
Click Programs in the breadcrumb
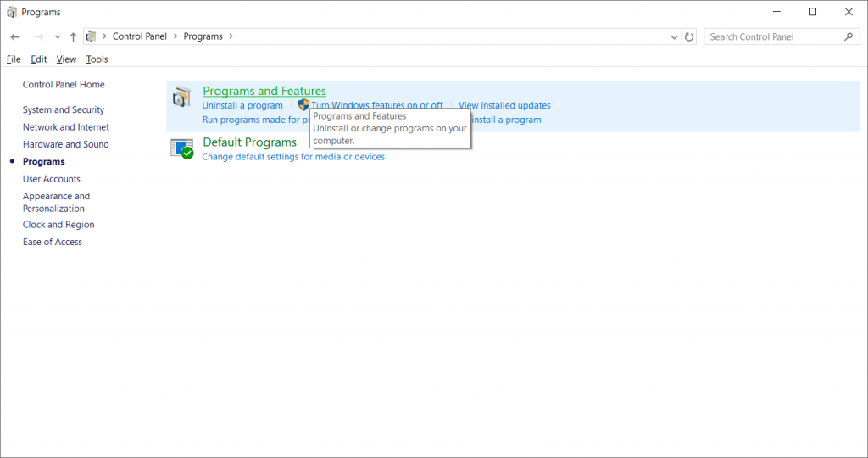[203, 36]
